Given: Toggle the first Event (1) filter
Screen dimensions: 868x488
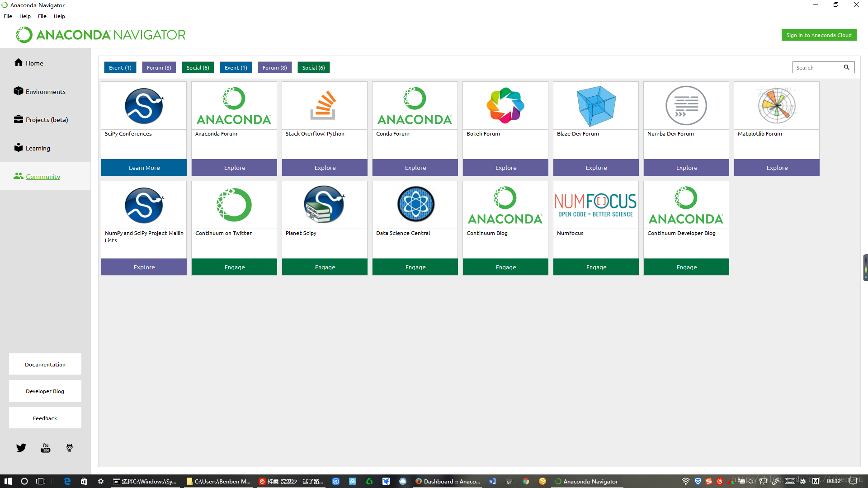Looking at the screenshot, I should 120,67.
